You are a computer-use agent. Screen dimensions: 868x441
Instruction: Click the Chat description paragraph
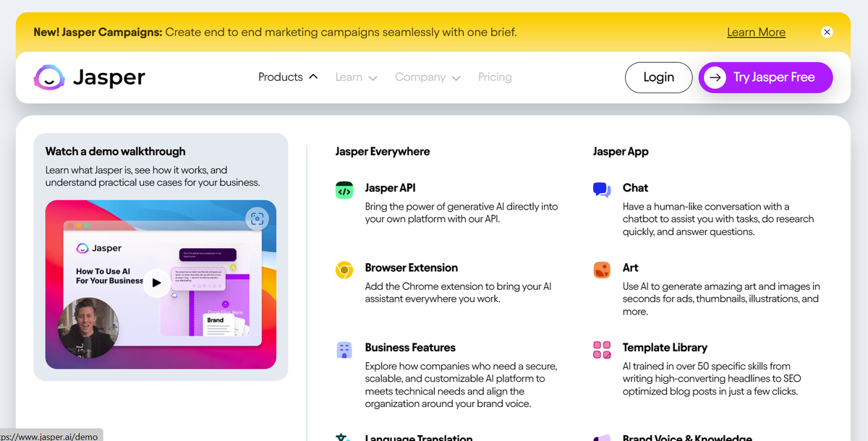718,219
